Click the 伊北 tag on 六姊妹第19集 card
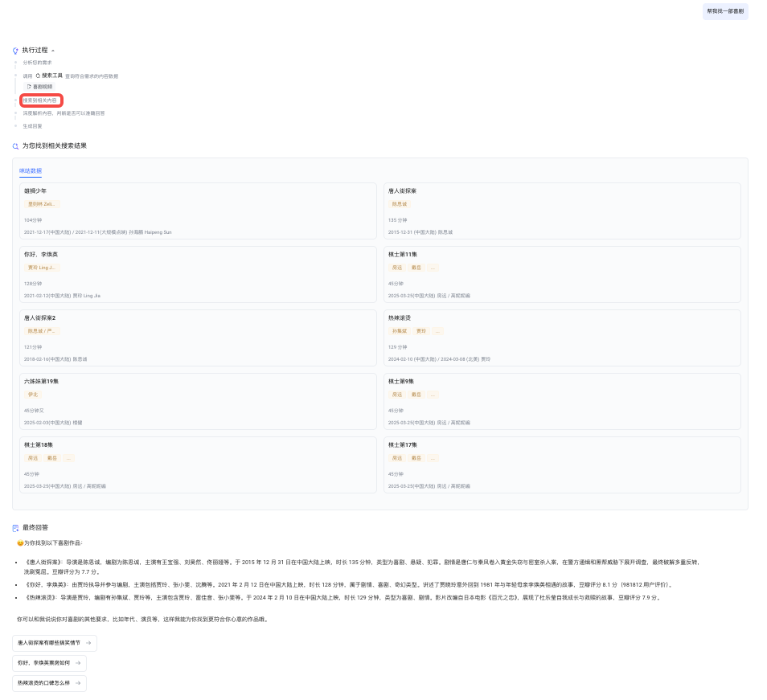The image size is (767, 700). click(x=33, y=395)
